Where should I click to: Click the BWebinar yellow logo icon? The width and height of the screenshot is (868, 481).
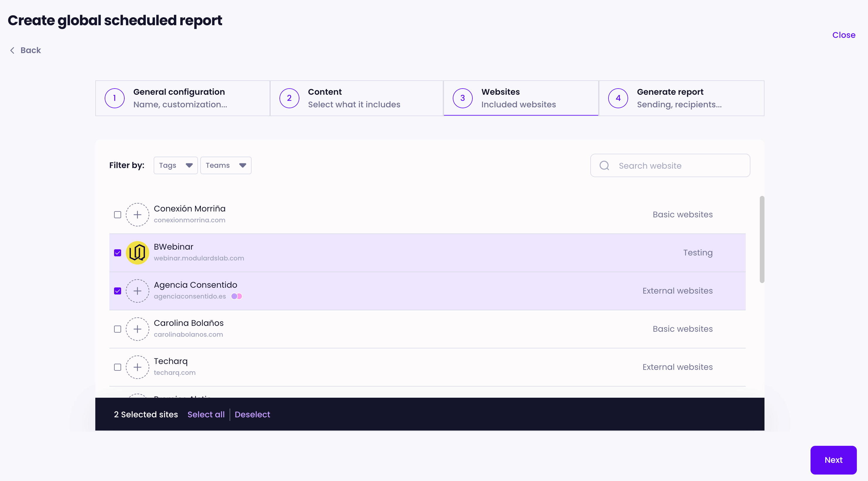pyautogui.click(x=137, y=253)
